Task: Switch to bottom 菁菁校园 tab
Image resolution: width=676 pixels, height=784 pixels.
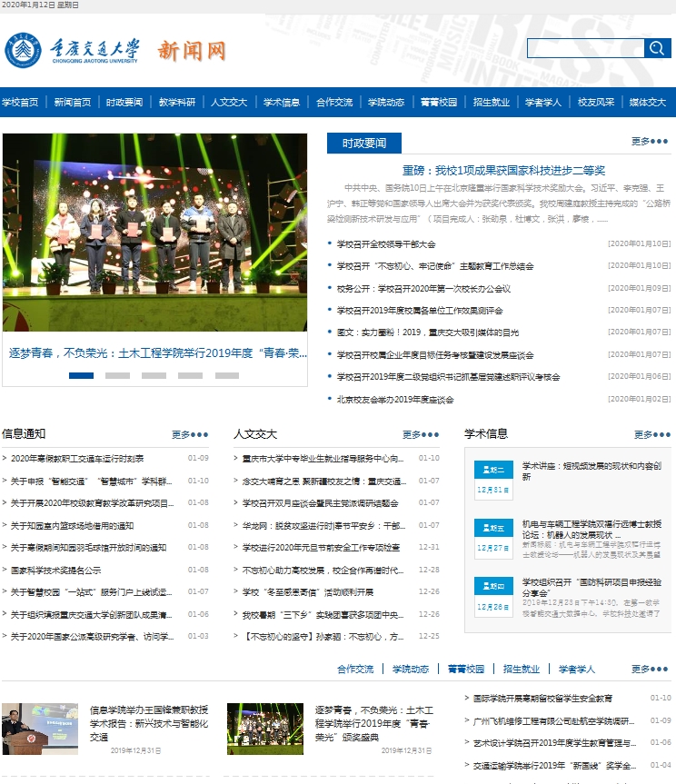Action: (466, 669)
